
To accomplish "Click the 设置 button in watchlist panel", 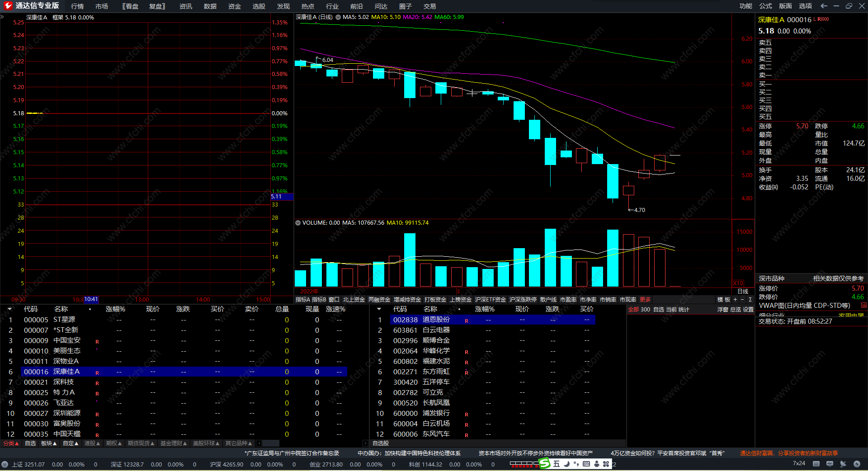I will (748, 310).
